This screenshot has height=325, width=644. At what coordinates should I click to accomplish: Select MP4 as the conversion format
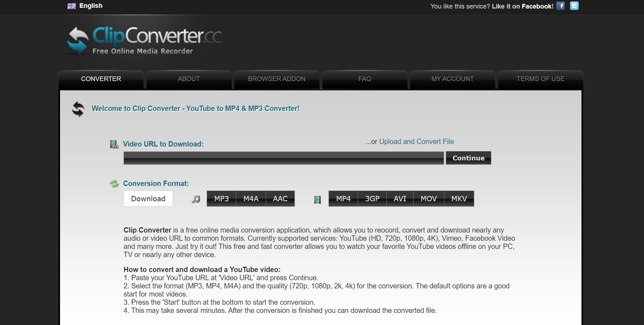coord(342,198)
